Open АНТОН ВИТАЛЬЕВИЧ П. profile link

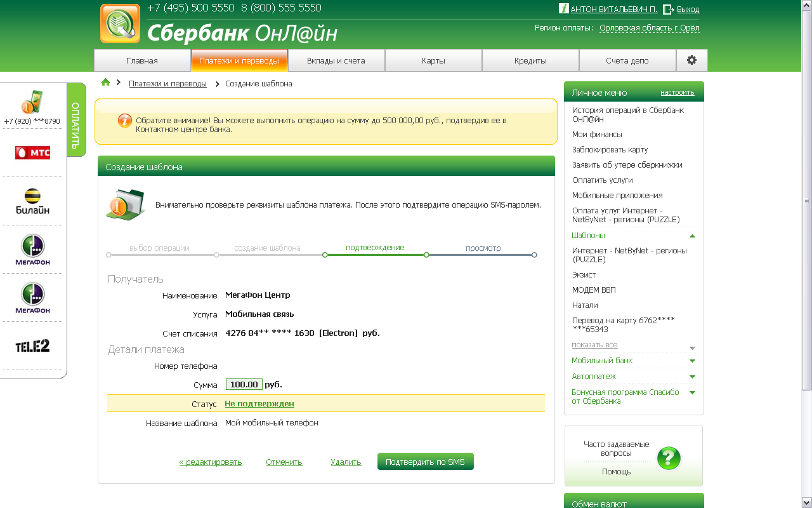coord(614,10)
